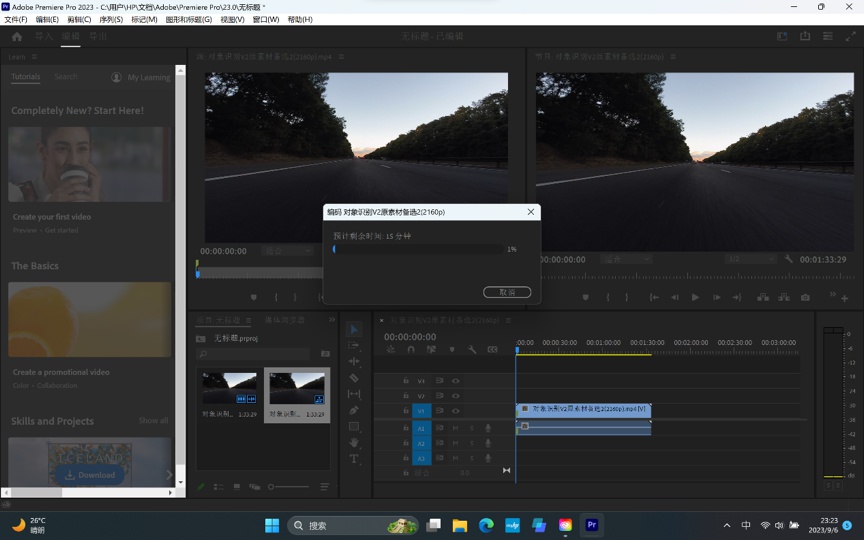Image resolution: width=864 pixels, height=540 pixels.
Task: Go to the Home screen icon
Action: [x=17, y=36]
